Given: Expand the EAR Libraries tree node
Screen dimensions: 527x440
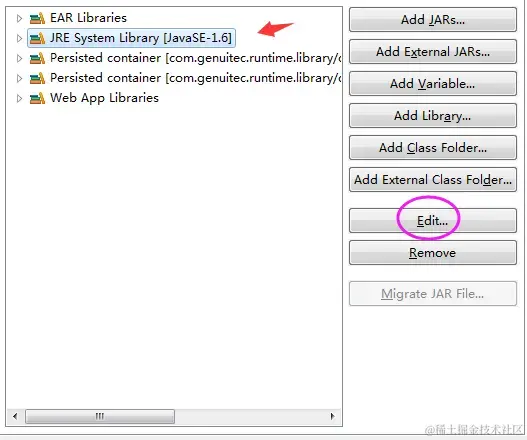Looking at the screenshot, I should coord(19,18).
